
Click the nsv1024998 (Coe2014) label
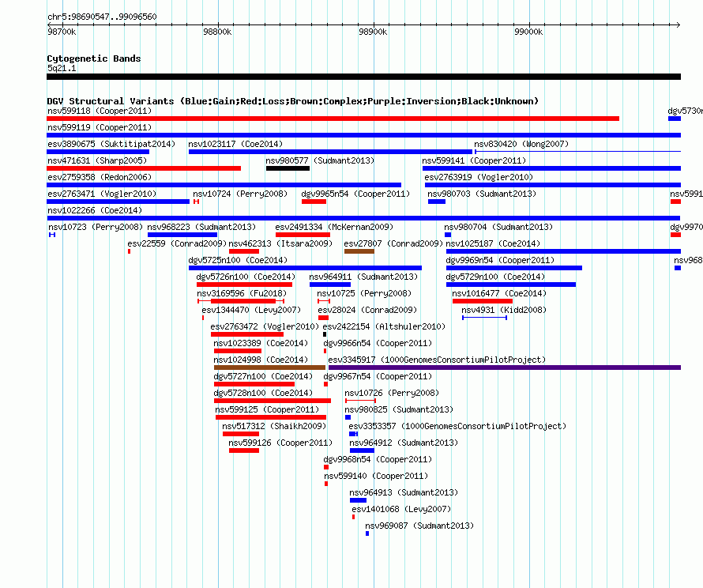point(261,360)
